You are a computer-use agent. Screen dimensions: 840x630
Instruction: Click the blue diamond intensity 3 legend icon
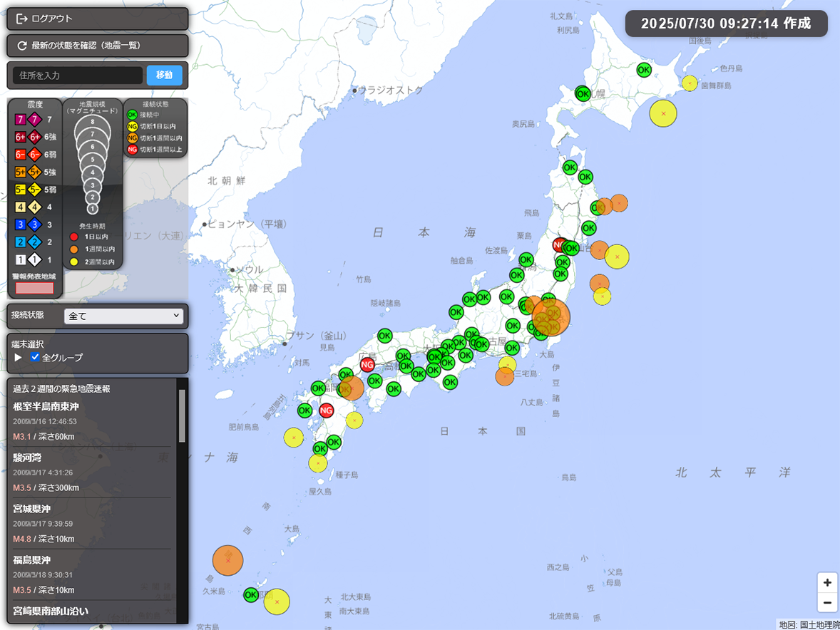pos(35,224)
